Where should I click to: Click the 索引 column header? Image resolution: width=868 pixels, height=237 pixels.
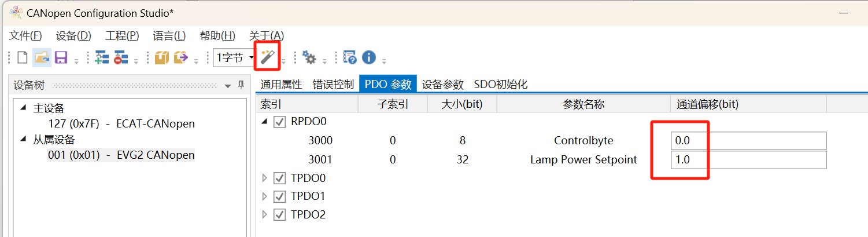point(307,104)
